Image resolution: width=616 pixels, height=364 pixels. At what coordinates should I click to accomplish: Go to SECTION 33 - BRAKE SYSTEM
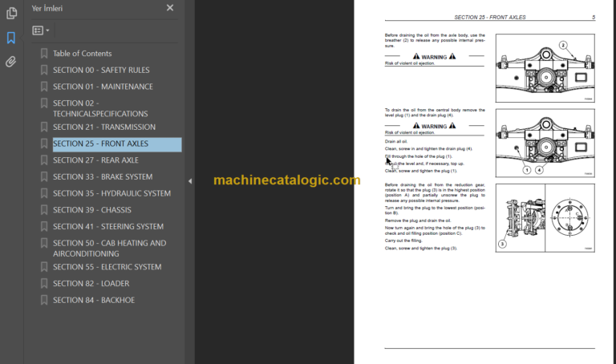click(x=103, y=176)
